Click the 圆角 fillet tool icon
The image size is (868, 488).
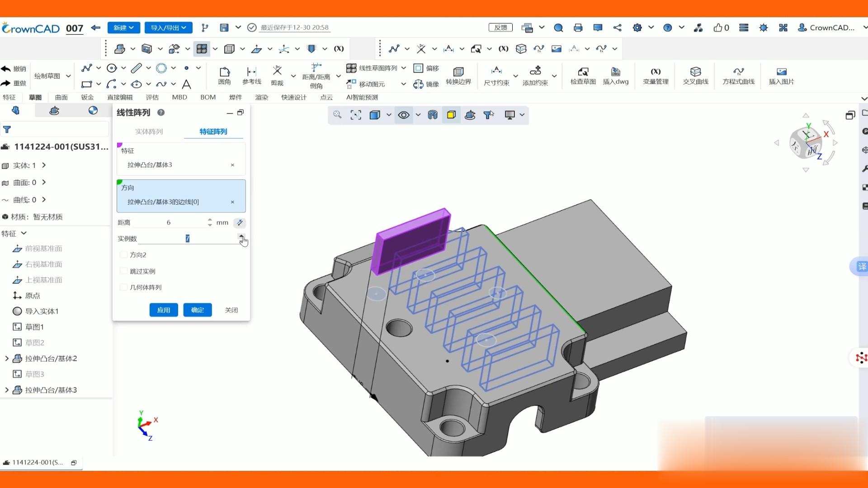[224, 75]
